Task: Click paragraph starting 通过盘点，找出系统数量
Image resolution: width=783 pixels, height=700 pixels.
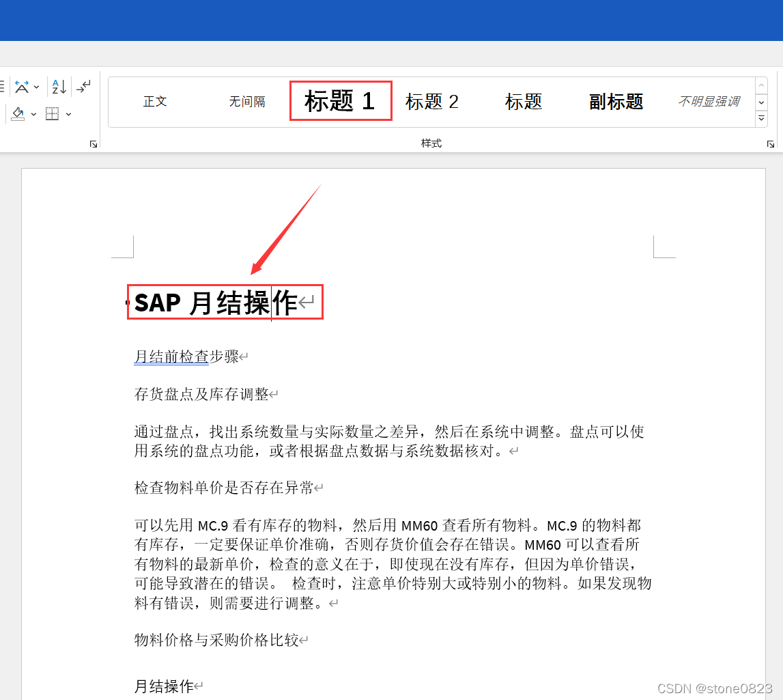Action: (x=389, y=441)
